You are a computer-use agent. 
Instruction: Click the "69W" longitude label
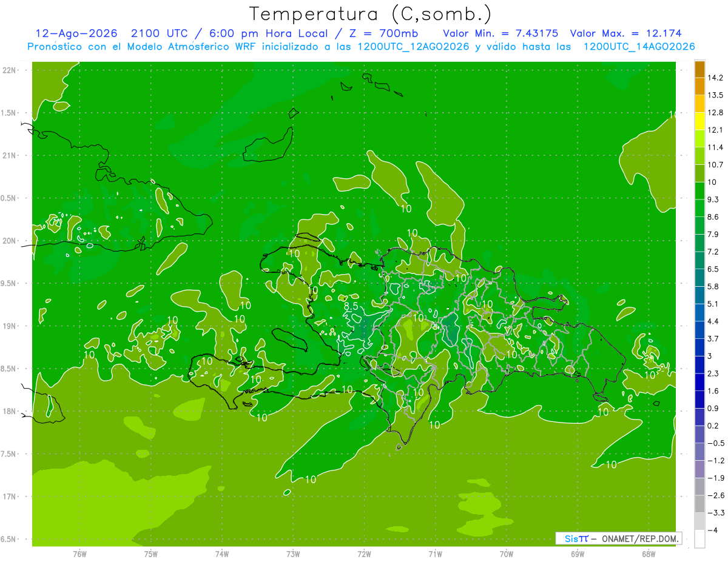point(578,554)
